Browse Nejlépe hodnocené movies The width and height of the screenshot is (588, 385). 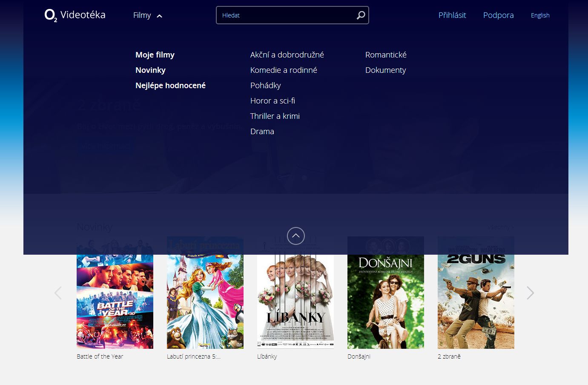(x=170, y=85)
